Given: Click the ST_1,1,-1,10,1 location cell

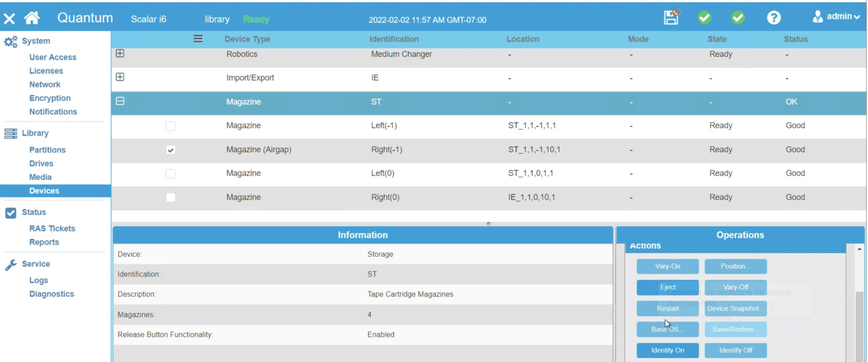Looking at the screenshot, I should pyautogui.click(x=534, y=150).
